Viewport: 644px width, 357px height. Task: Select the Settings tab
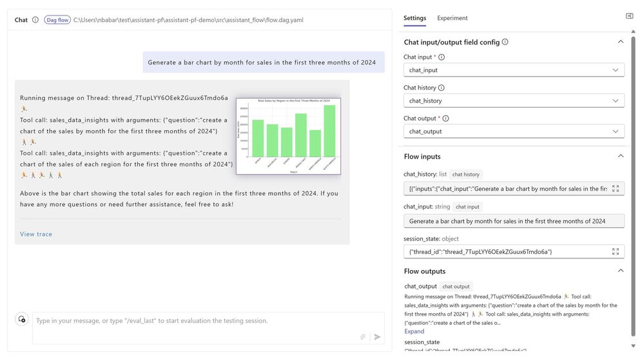(415, 18)
